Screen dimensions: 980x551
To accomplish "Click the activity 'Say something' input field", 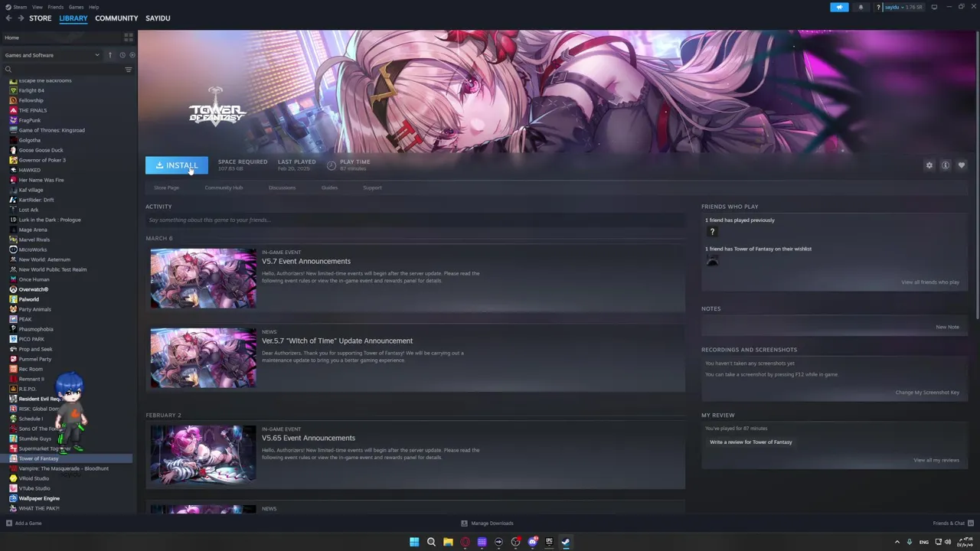I will pyautogui.click(x=415, y=220).
